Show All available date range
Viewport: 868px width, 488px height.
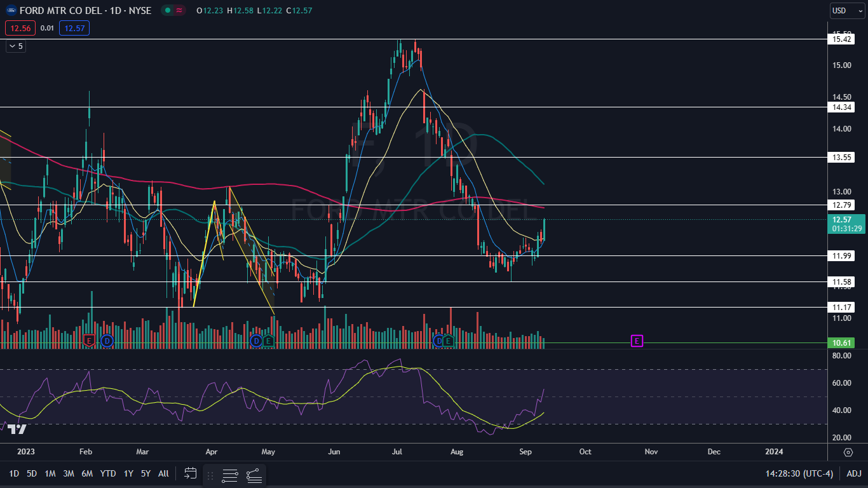tap(163, 473)
